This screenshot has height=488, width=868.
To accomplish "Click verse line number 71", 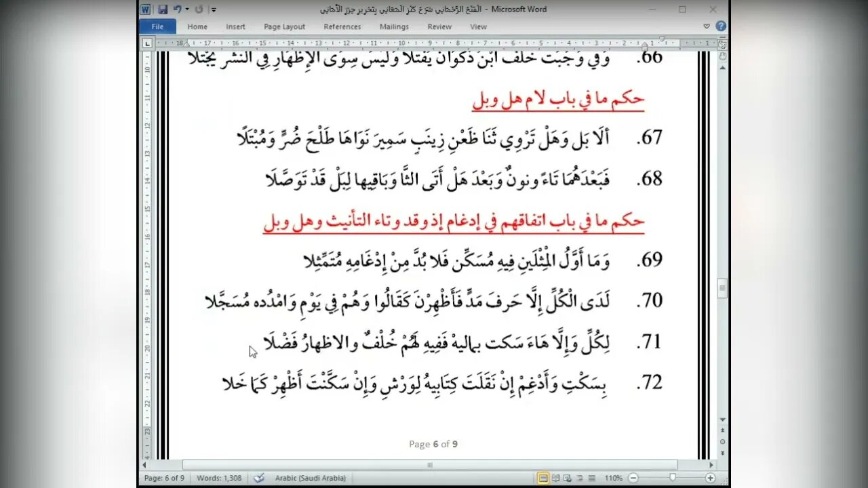I will pos(650,342).
